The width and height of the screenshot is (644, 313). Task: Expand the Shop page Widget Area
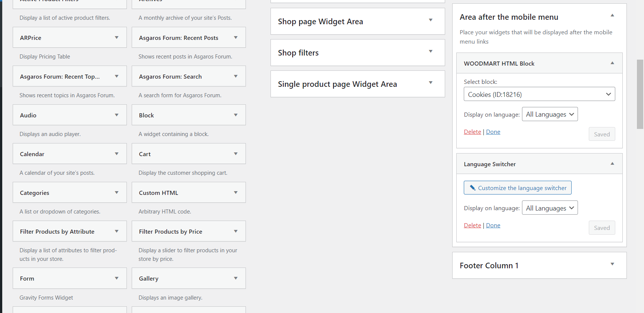[431, 20]
